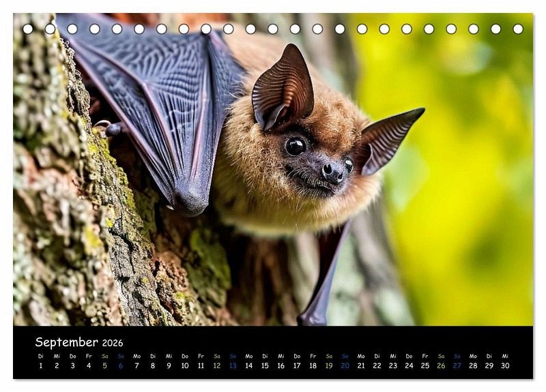Pick Sunday the 20th
The image size is (546, 392).
[x=345, y=365]
